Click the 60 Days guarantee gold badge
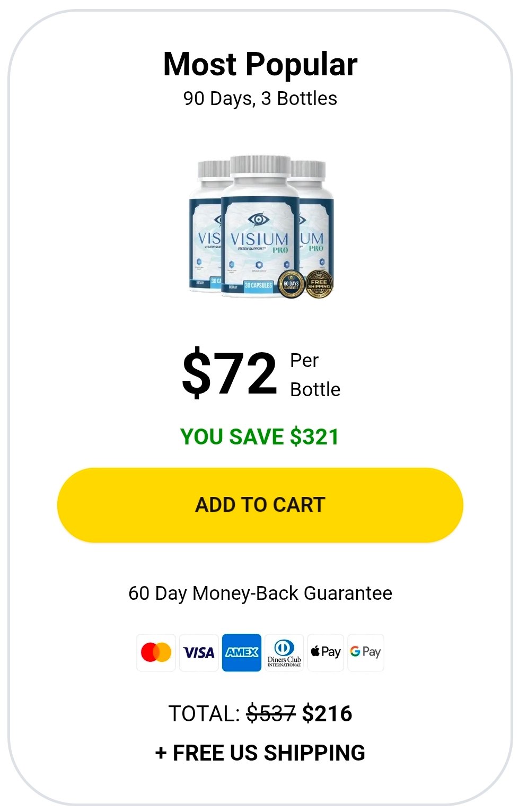Screen dimensions: 519x812 291,284
